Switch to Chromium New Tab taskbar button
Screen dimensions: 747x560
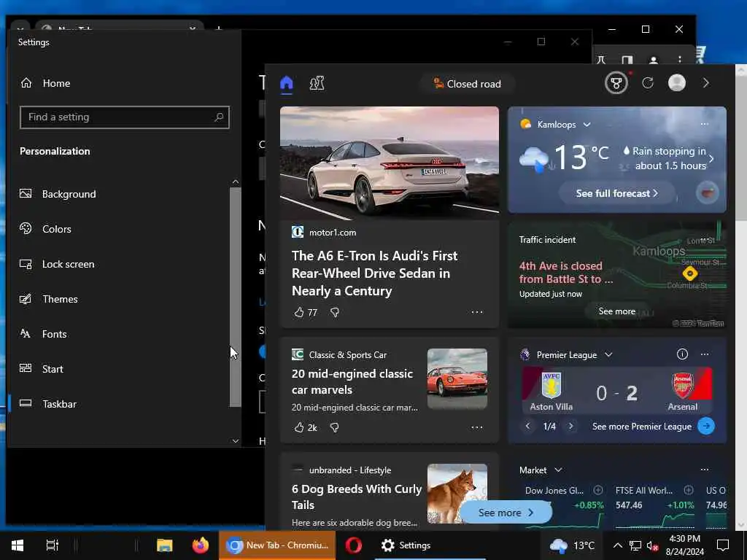coord(277,545)
